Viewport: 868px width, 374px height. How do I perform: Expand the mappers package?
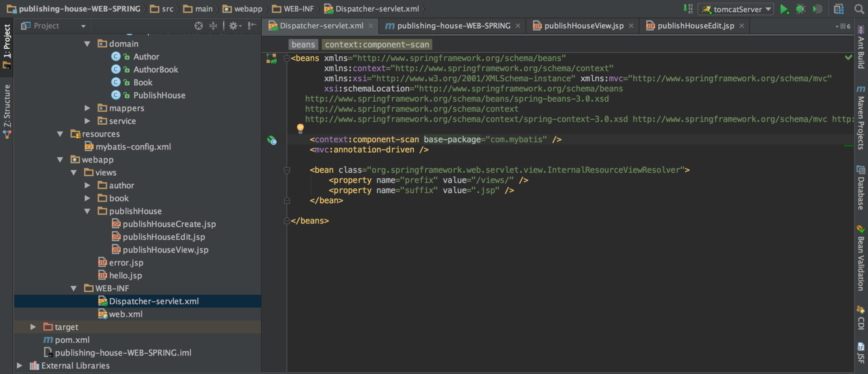(x=87, y=108)
